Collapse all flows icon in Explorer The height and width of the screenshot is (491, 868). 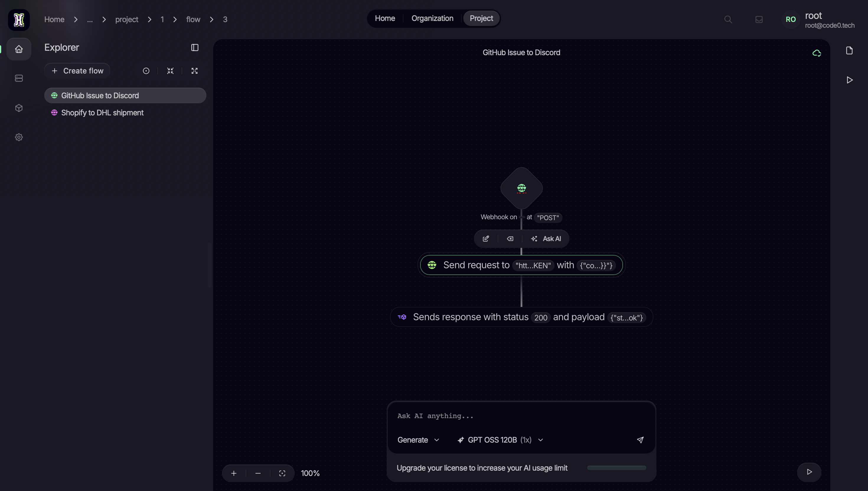[x=170, y=71]
